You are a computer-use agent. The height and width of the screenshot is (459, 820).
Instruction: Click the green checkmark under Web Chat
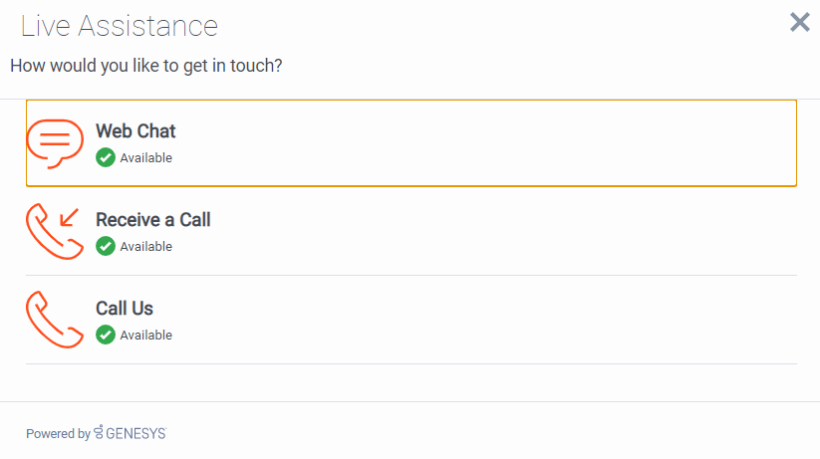tap(105, 157)
